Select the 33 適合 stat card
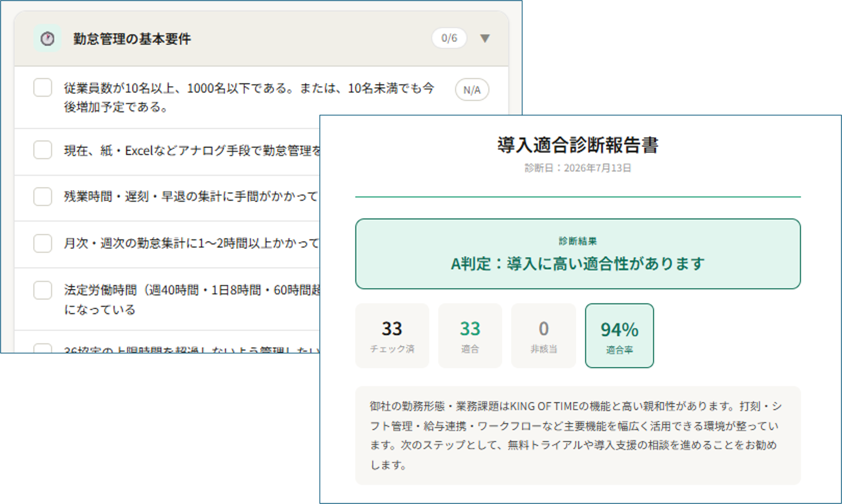This screenshot has width=842, height=504. click(x=470, y=336)
